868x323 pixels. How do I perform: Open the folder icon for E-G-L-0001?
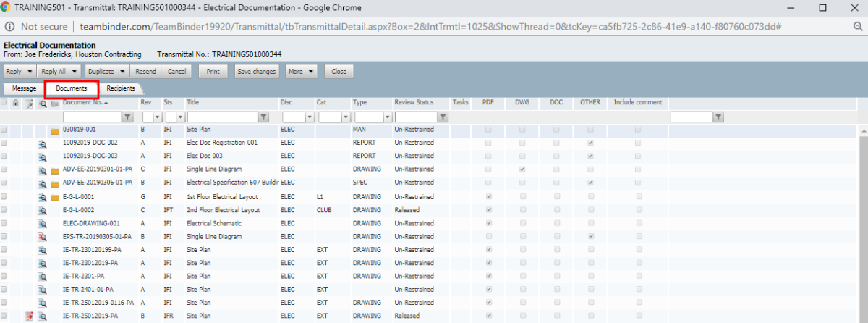[x=55, y=197]
